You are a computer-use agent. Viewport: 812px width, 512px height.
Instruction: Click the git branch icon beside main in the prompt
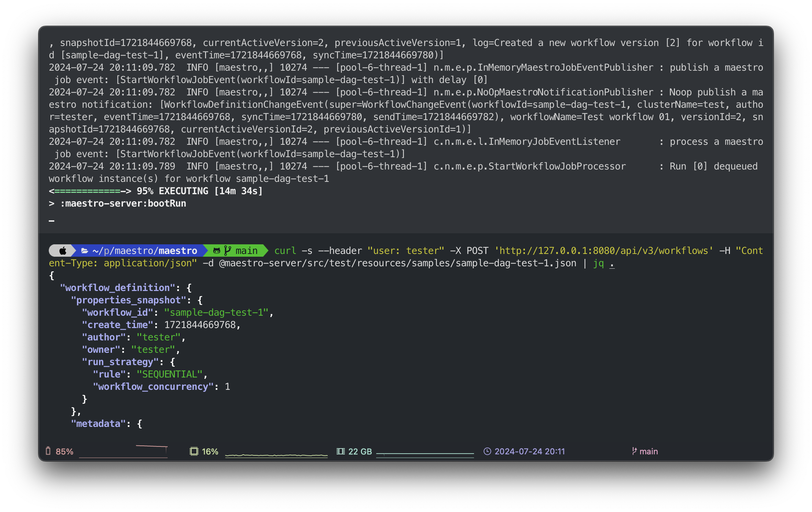[x=227, y=251]
